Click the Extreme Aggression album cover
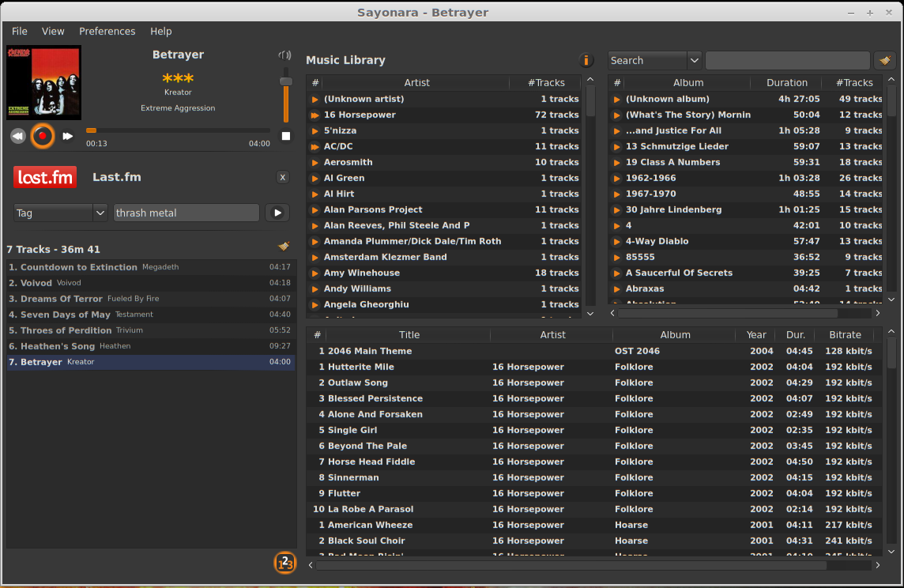Viewport: 904px width, 588px height. 43,82
